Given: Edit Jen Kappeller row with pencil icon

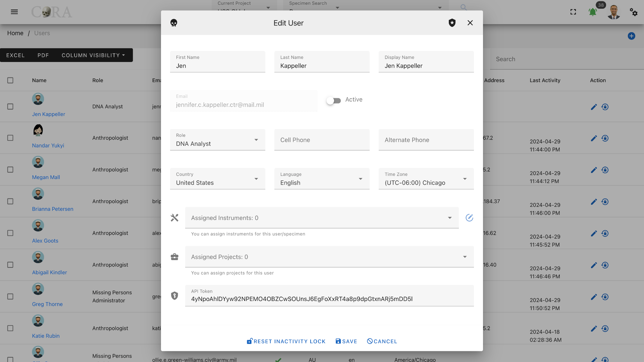Looking at the screenshot, I should click(594, 107).
